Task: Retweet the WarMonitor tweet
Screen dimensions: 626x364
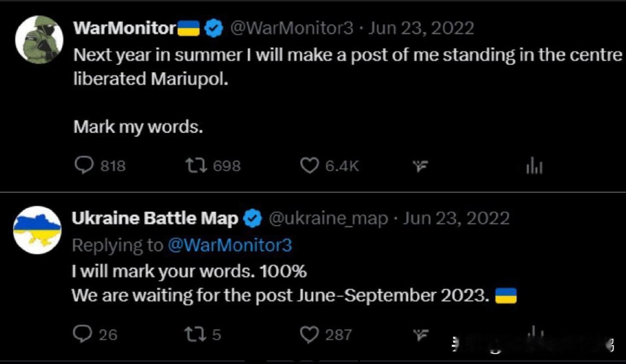Action: click(196, 166)
